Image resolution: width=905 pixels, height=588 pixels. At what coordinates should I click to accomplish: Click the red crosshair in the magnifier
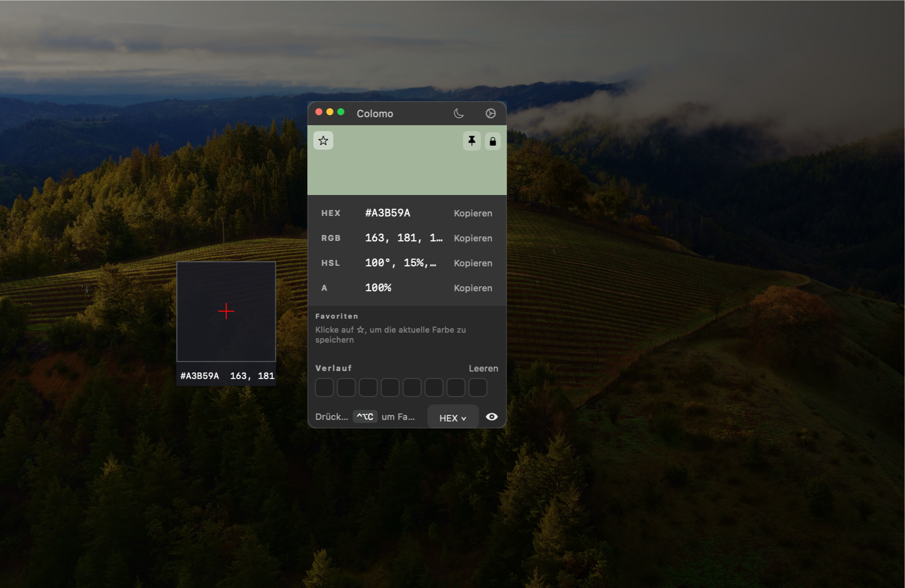pos(226,311)
